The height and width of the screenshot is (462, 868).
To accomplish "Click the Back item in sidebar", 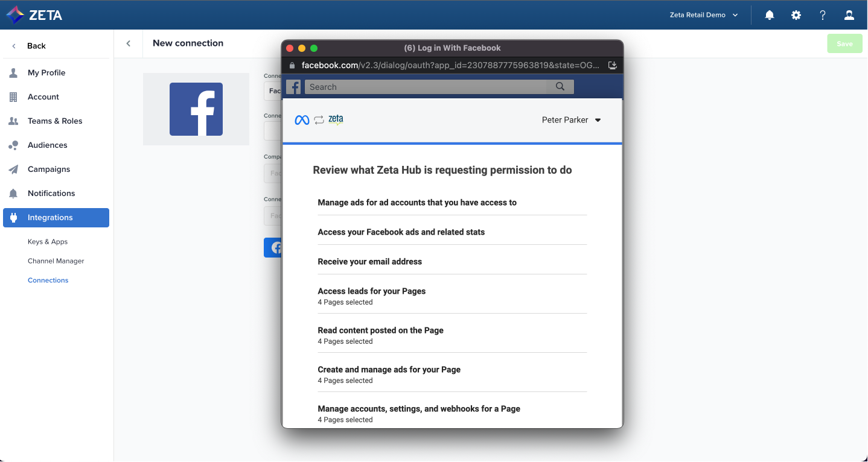I will click(x=36, y=46).
